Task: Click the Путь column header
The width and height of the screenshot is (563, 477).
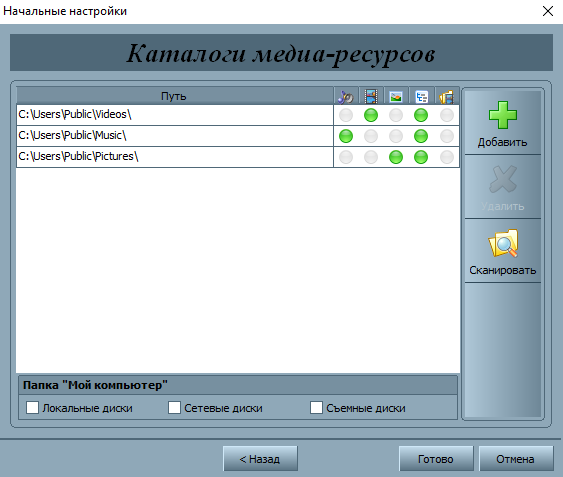Action: [x=175, y=96]
